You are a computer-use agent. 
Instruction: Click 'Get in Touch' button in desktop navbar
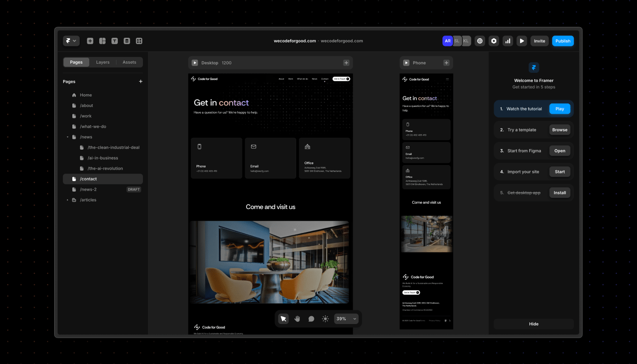coord(341,79)
